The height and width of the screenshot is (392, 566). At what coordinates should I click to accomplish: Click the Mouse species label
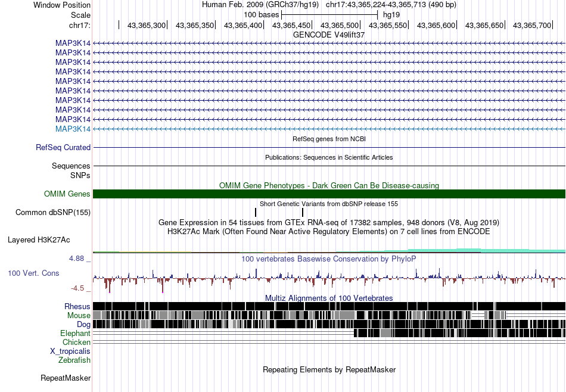click(79, 316)
